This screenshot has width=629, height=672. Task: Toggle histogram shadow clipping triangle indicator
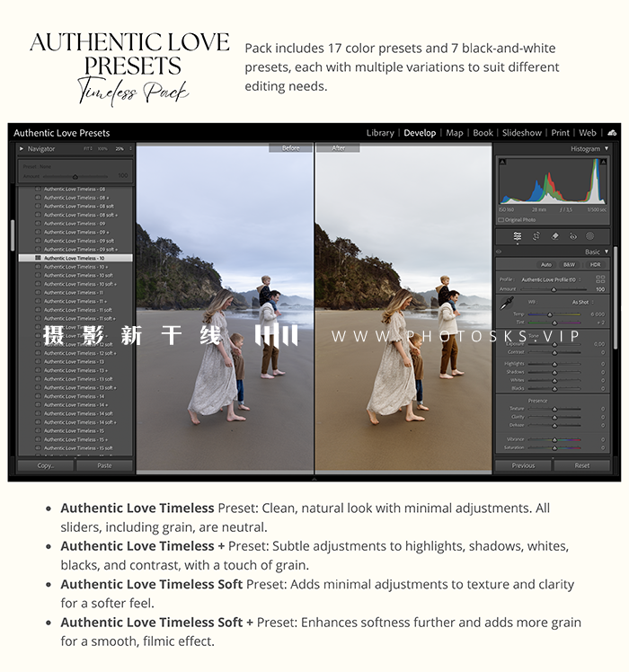point(502,162)
